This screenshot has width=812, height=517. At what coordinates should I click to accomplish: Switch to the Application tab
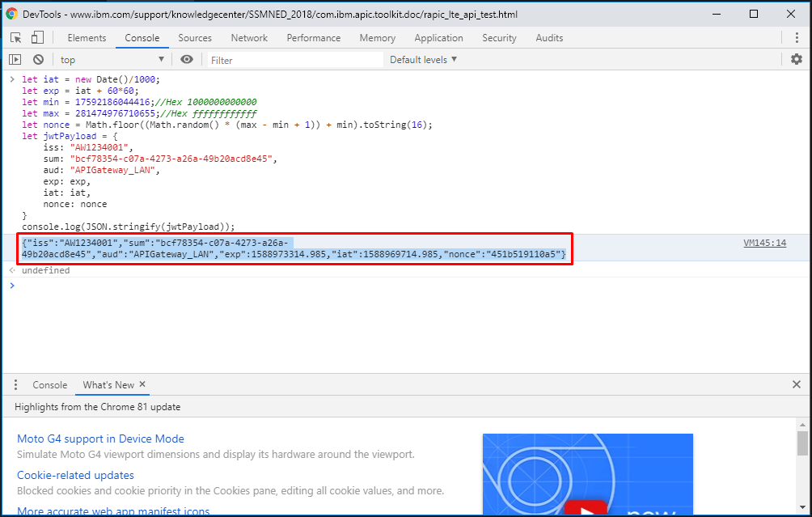click(438, 37)
